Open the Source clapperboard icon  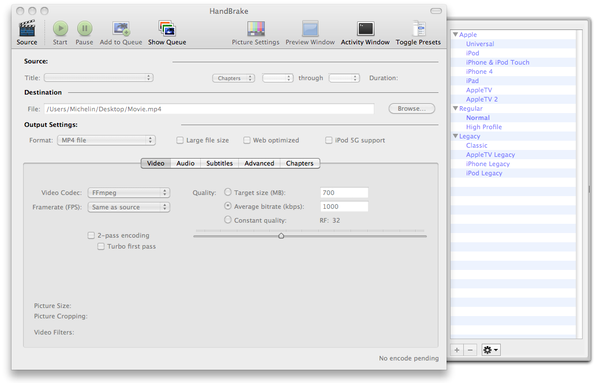[27, 29]
